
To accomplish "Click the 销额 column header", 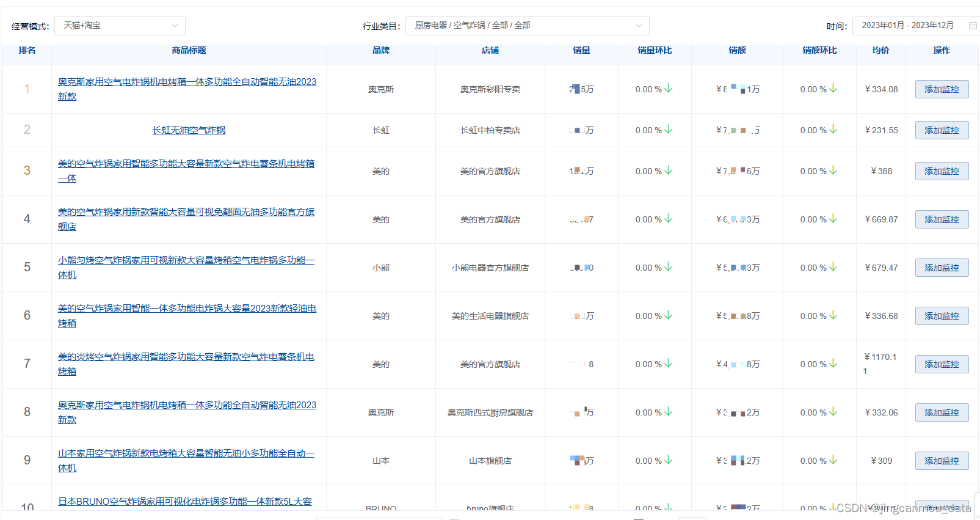I will click(x=737, y=50).
